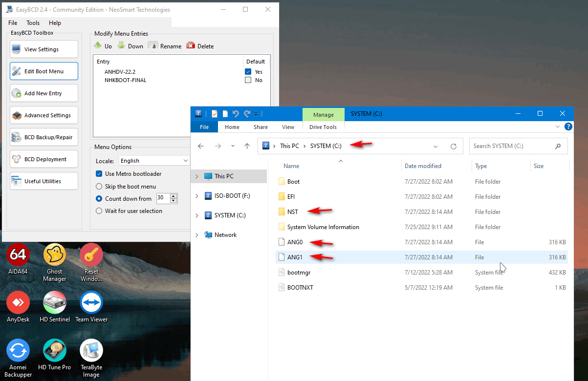The image size is (588, 381).
Task: Open the EasyBCD File menu
Action: tap(13, 23)
